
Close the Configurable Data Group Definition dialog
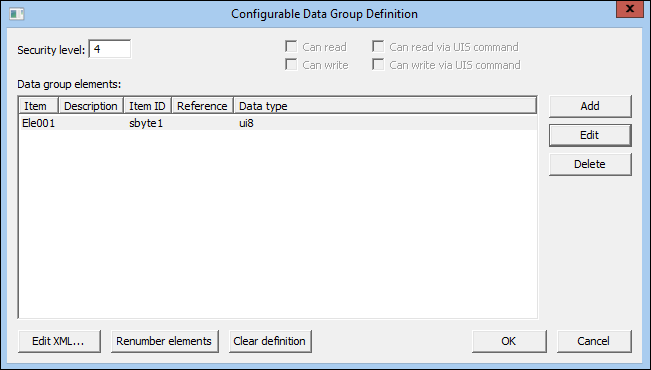click(629, 9)
